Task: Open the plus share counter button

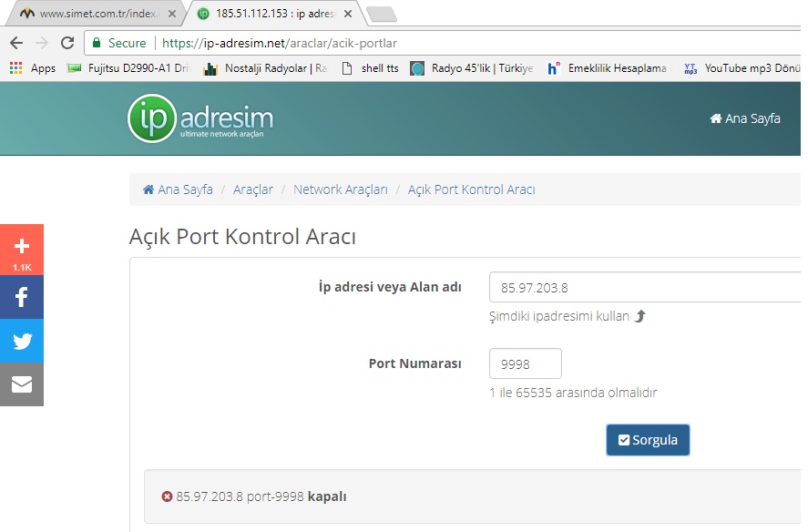Action: coord(22,250)
